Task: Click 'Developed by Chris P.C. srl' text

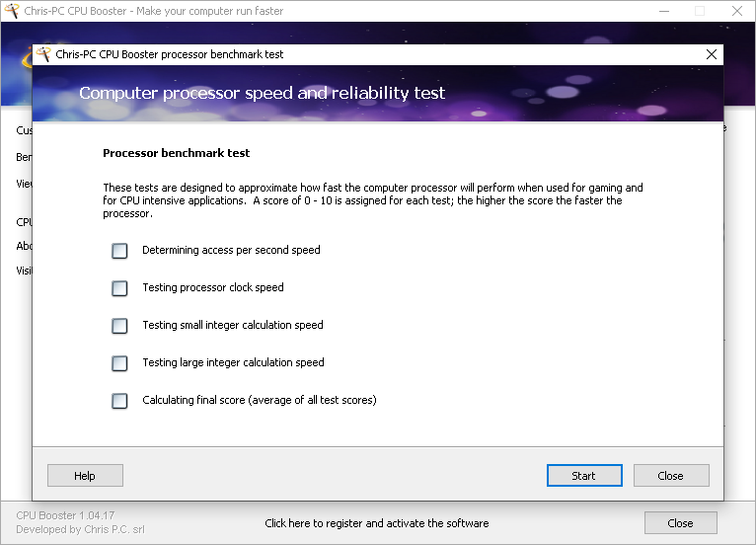Action: pos(80,529)
